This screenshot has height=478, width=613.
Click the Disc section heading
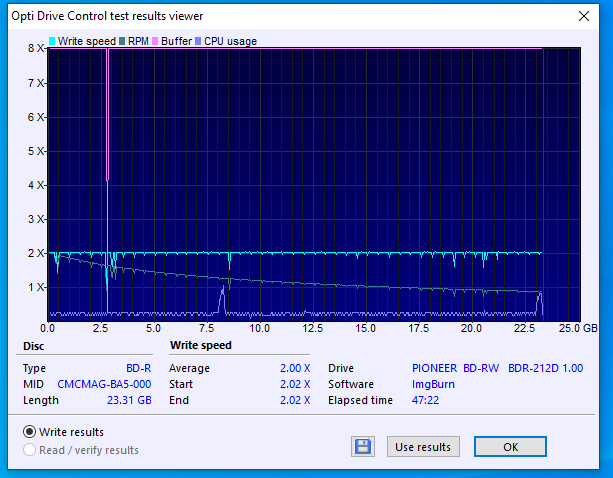34,346
